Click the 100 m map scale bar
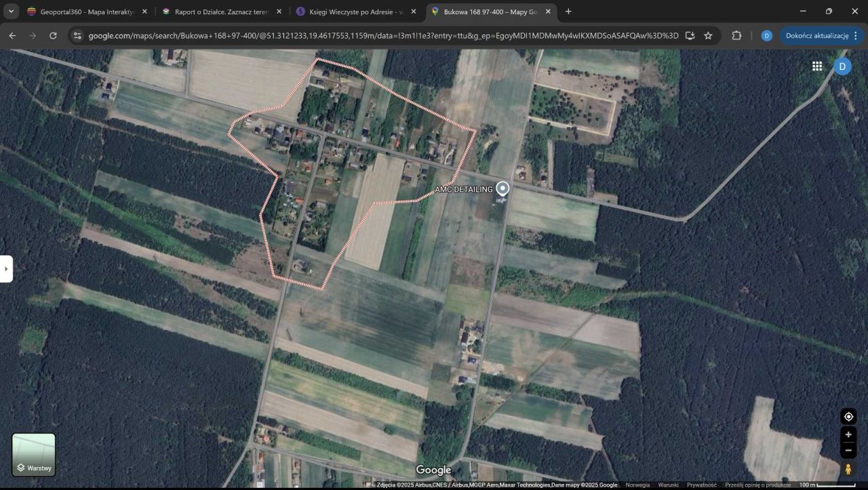868x490 pixels. tap(827, 485)
